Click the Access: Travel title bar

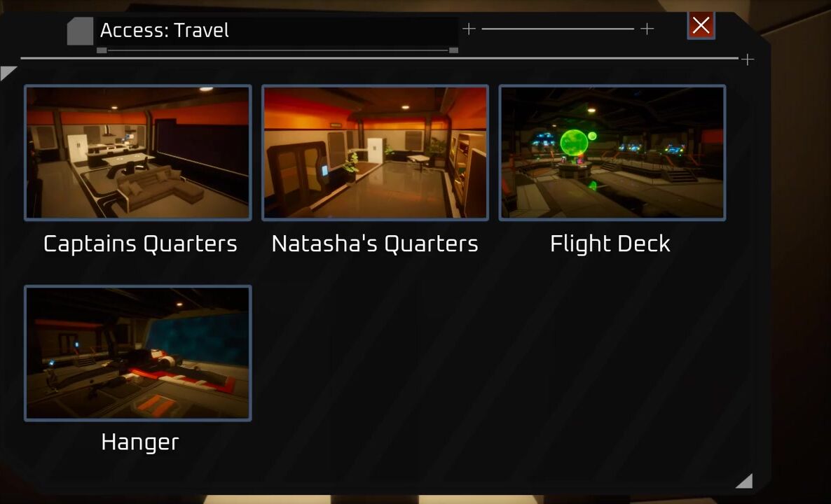(x=275, y=31)
